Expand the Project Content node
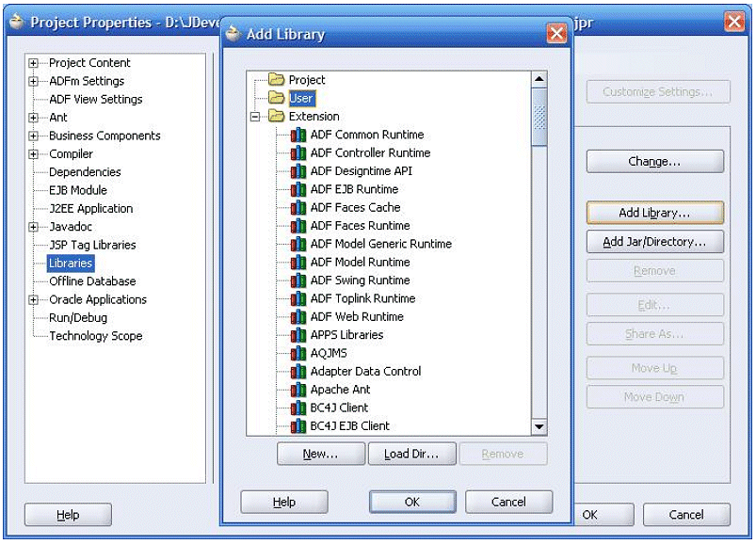Image resolution: width=756 pixels, height=544 pixels. click(x=33, y=63)
